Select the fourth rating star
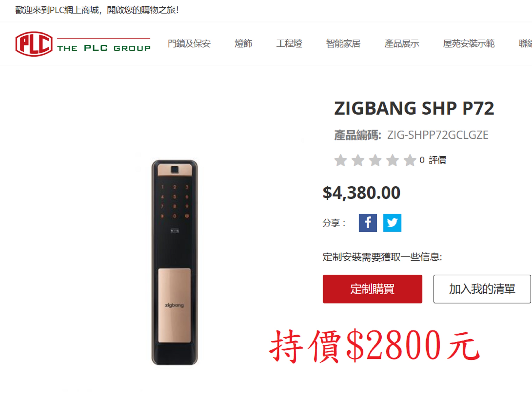 (392, 160)
